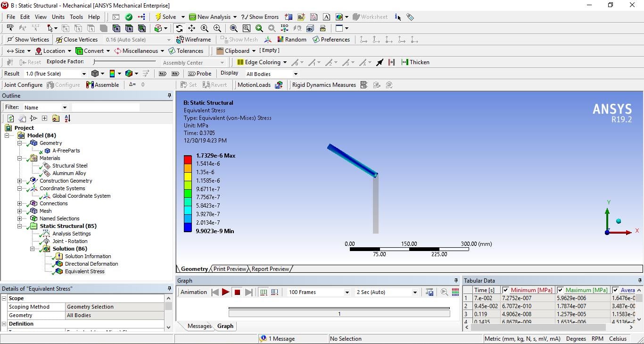Screen dimensions: 644x344
Task: Open the Display All Bodies dropdown
Action: point(296,74)
